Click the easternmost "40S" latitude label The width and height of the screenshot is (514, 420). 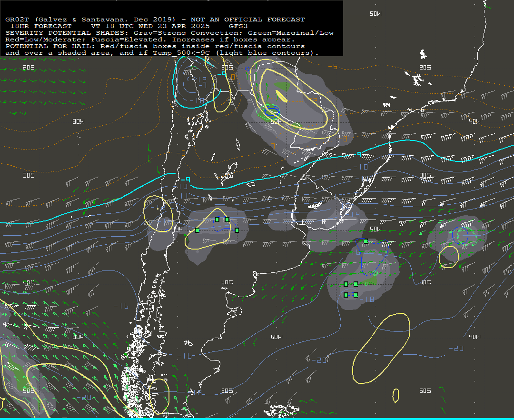425,283
